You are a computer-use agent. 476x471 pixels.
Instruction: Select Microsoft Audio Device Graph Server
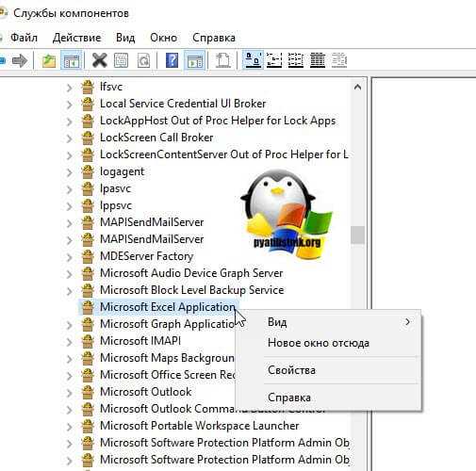pos(191,273)
